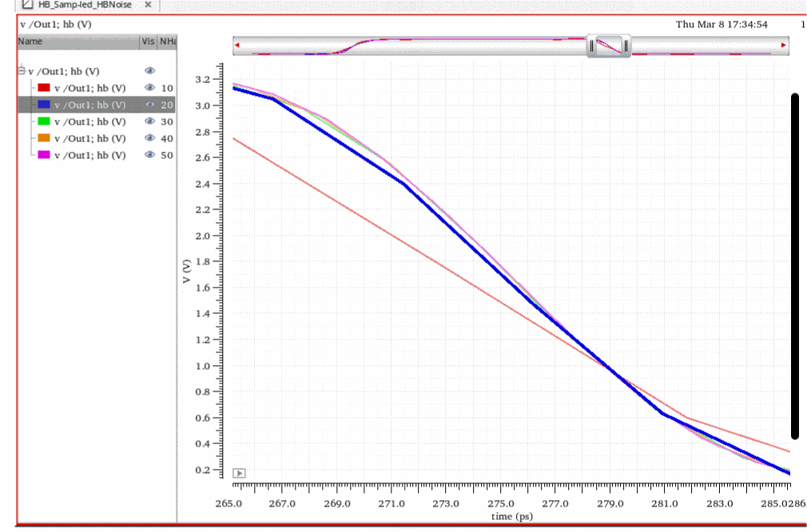Click the Vis column header

pos(148,42)
